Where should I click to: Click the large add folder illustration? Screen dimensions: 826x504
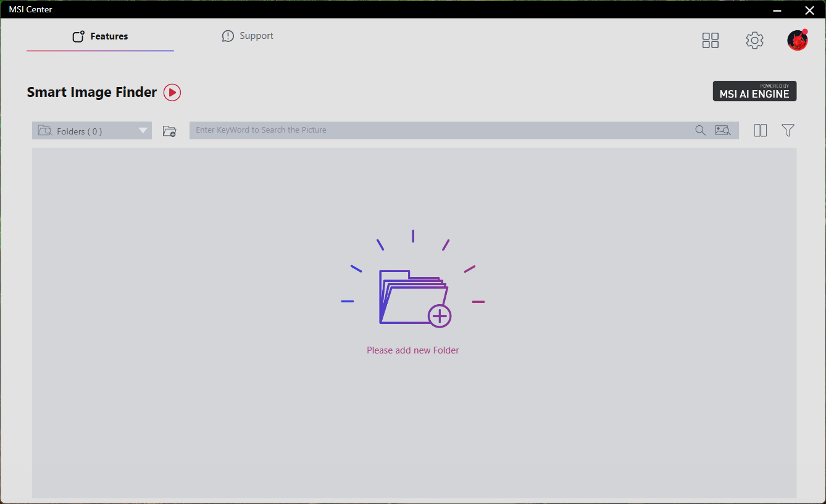click(x=413, y=279)
